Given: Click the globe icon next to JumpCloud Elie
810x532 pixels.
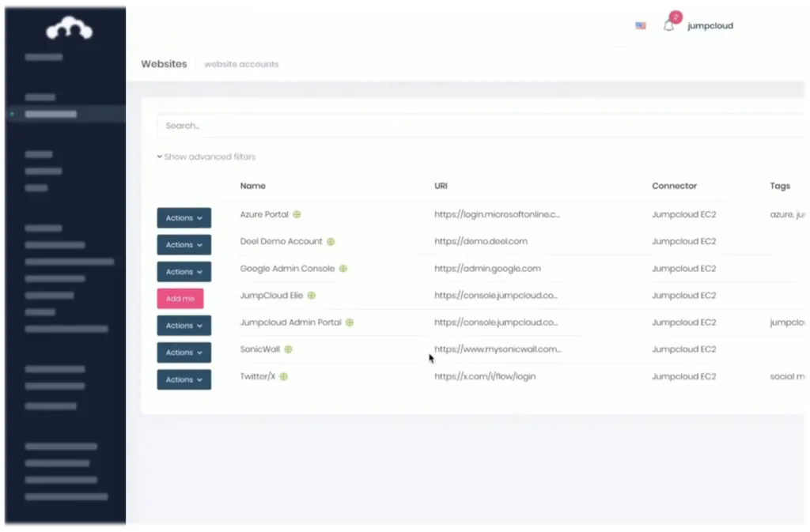Looking at the screenshot, I should pos(312,295).
